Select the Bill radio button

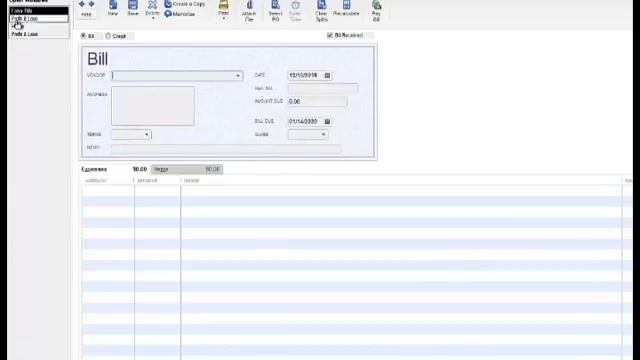pyautogui.click(x=83, y=36)
